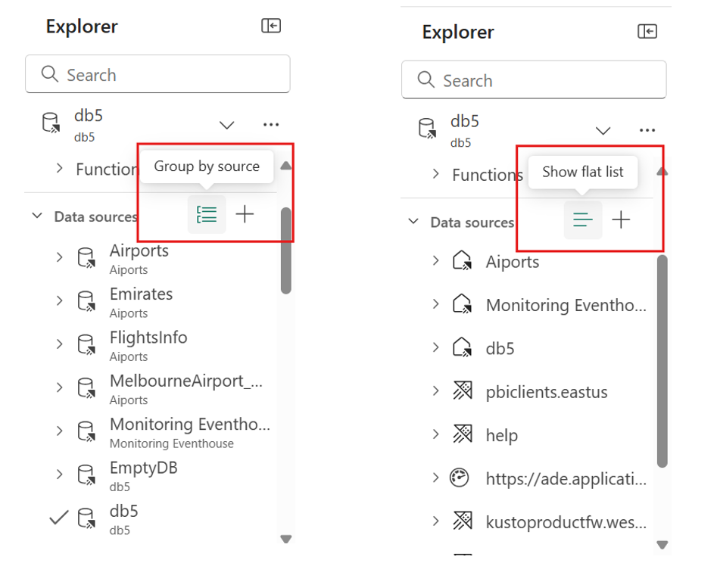Click plus icon beside Group by source button
The image size is (717, 588).
[245, 214]
